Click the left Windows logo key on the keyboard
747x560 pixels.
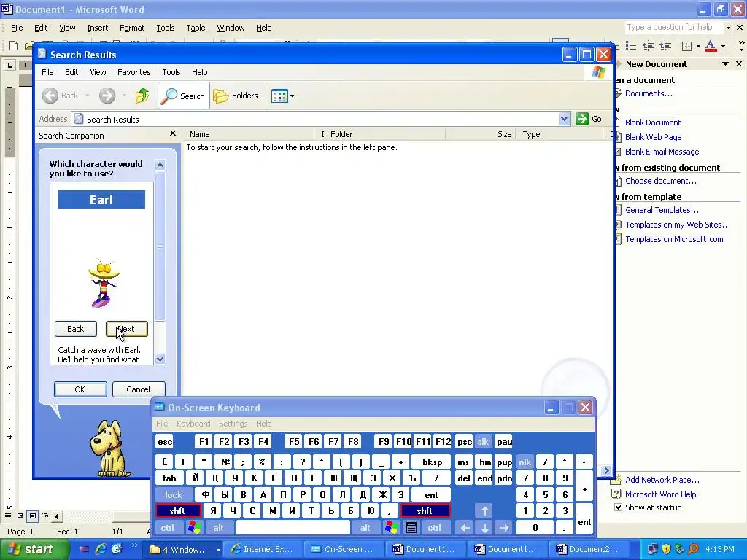pyautogui.click(x=194, y=528)
